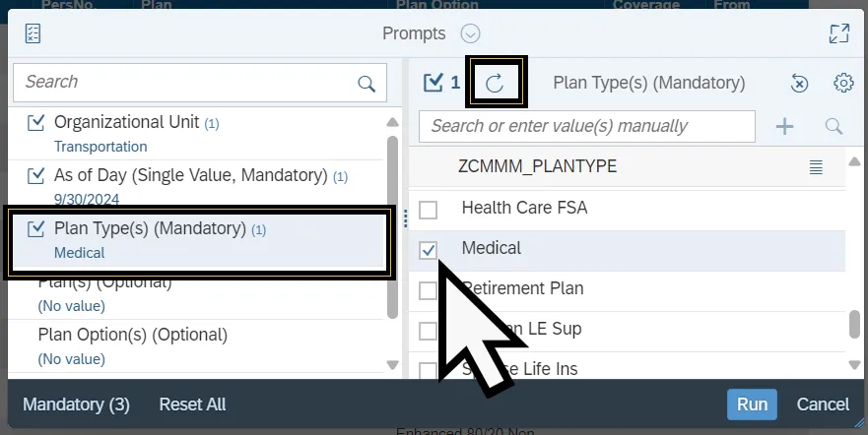The image size is (868, 435).
Task: Open the prompt settings gear
Action: (x=843, y=84)
